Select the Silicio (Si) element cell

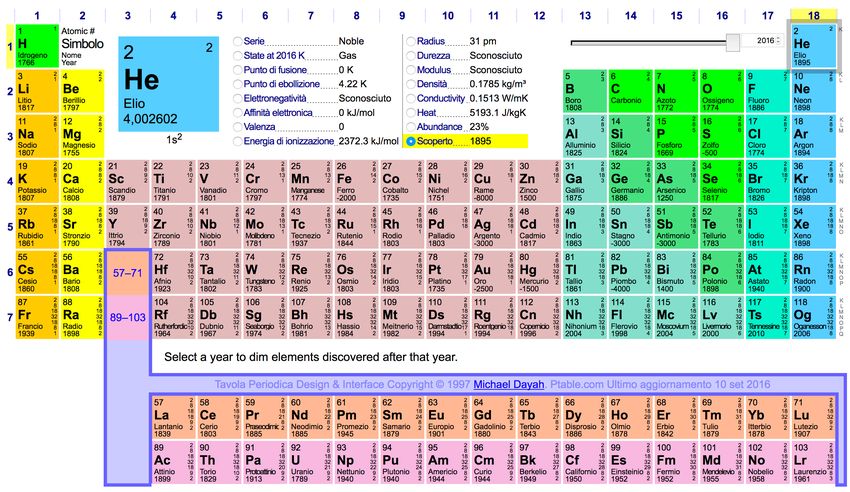pyautogui.click(x=630, y=136)
